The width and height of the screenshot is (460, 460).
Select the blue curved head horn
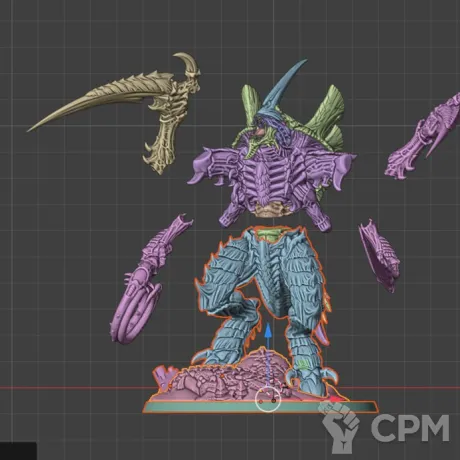pos(282,88)
